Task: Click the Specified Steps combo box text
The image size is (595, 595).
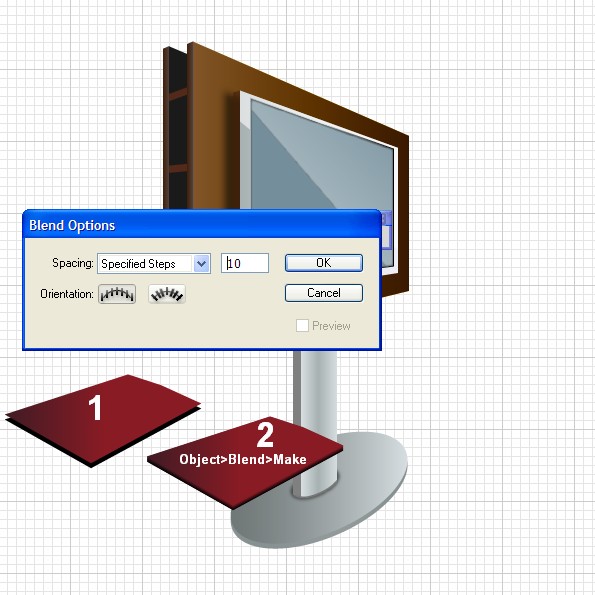Action: click(x=138, y=264)
